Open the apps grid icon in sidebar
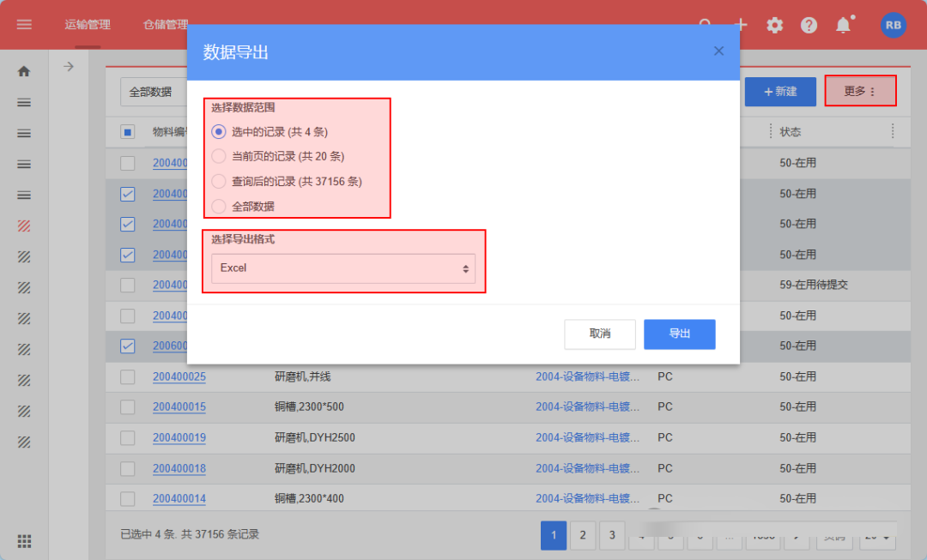 [24, 541]
